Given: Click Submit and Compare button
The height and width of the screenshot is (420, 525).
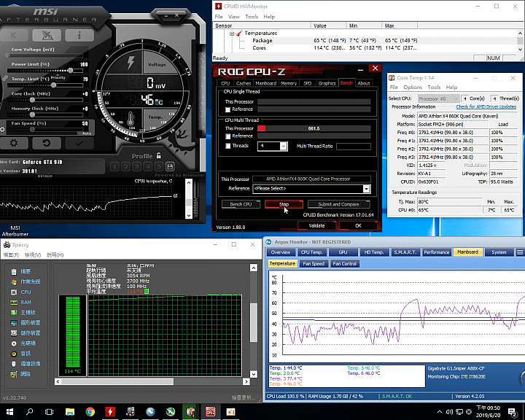Looking at the screenshot, I should (x=338, y=204).
